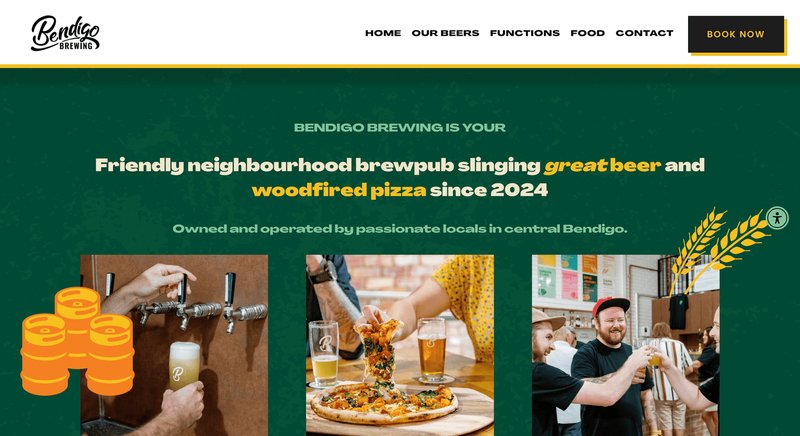This screenshot has height=436, width=800.
Task: Click the yellow wheat stalks graphic
Action: coord(719,249)
